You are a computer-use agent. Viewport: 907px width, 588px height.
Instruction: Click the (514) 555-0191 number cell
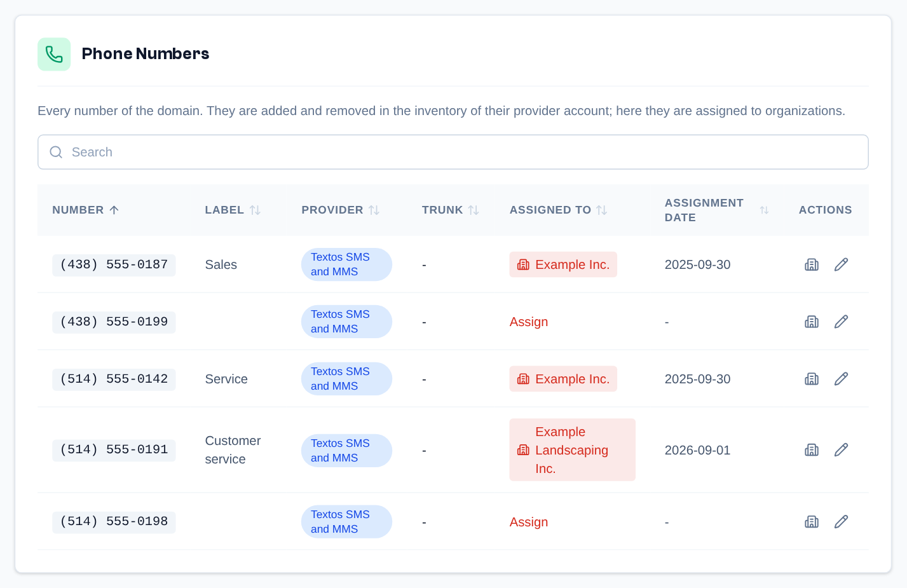[114, 450]
